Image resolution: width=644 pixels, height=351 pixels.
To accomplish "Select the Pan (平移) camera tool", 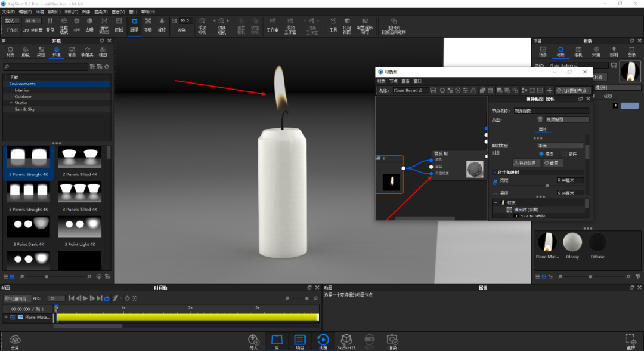I will coord(148,24).
